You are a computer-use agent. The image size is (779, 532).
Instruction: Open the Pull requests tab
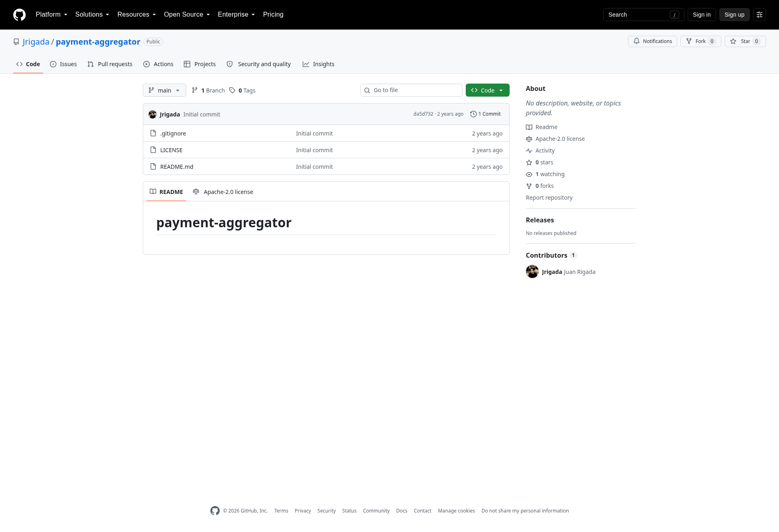pyautogui.click(x=110, y=64)
